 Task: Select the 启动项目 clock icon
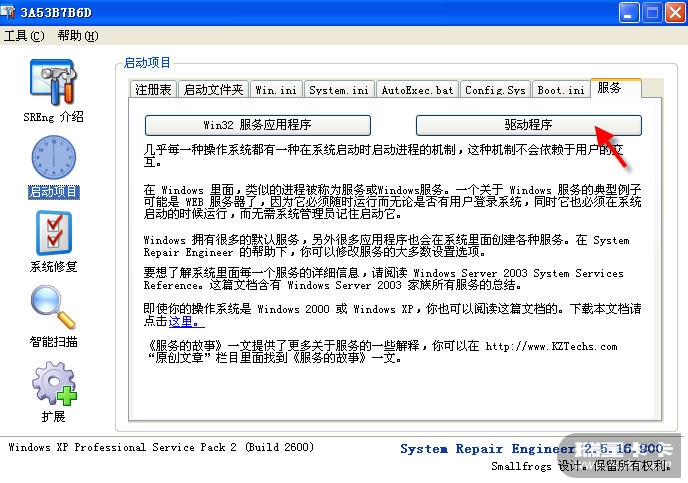(x=54, y=157)
